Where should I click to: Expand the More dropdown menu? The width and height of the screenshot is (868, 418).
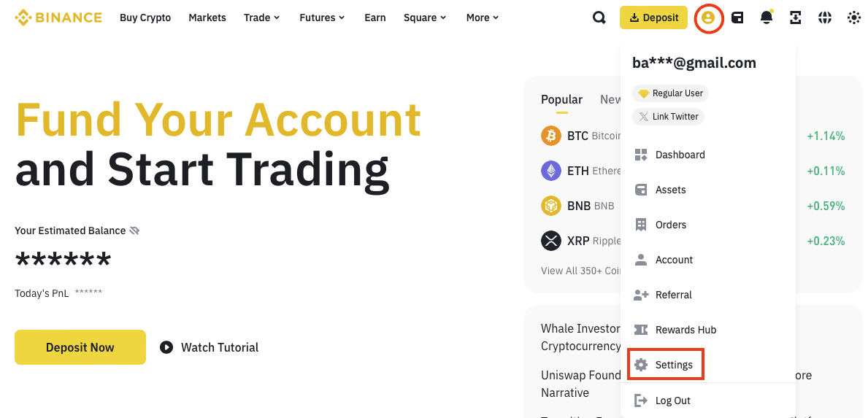pyautogui.click(x=483, y=18)
